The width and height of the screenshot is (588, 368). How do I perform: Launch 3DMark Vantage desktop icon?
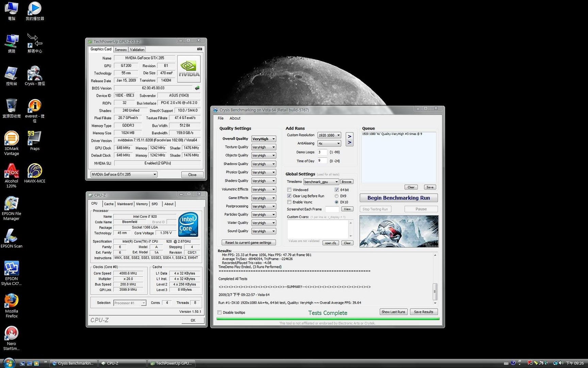coord(12,143)
